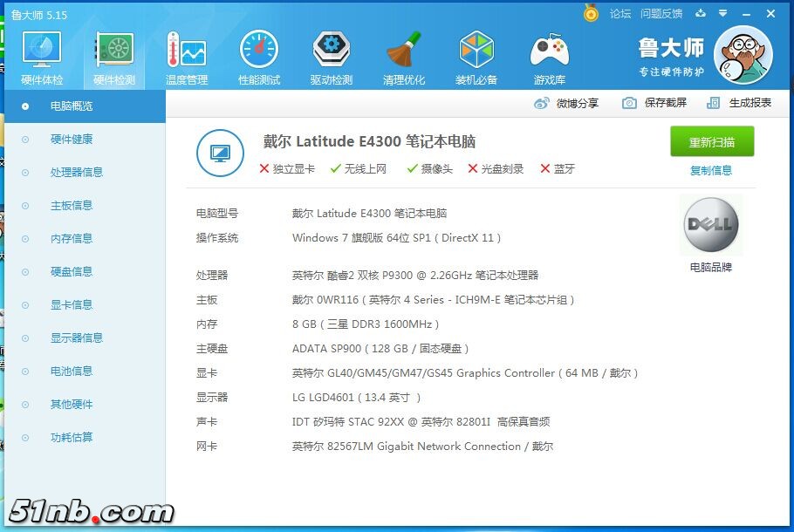This screenshot has height=532, width=794.
Task: Select 显卡信息 in the sidebar
Action: point(72,304)
